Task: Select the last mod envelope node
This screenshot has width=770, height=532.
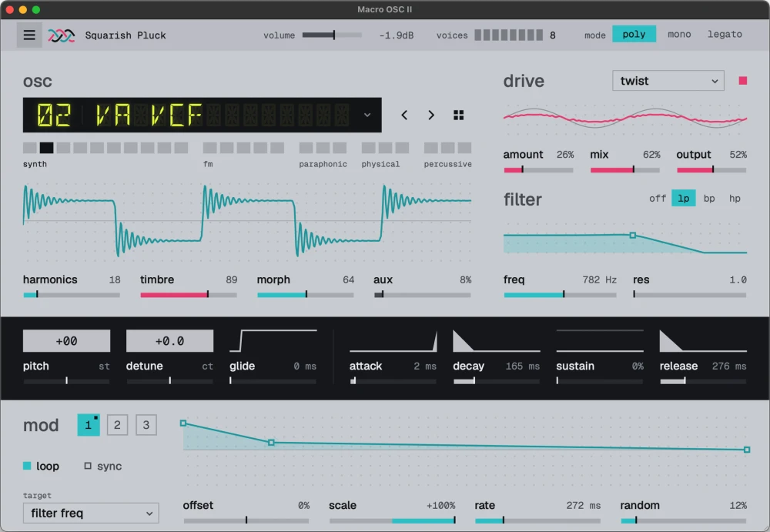Action: 746,450
